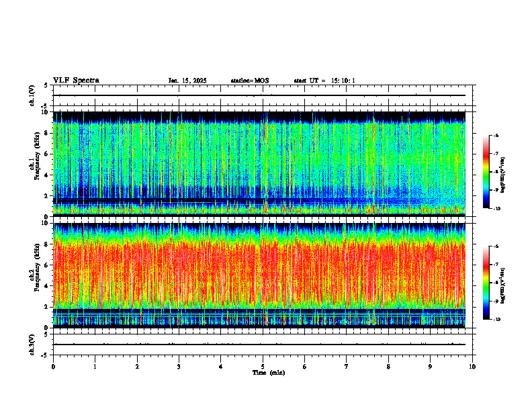Click the ch.1 frequency tick label "4"

point(47,175)
